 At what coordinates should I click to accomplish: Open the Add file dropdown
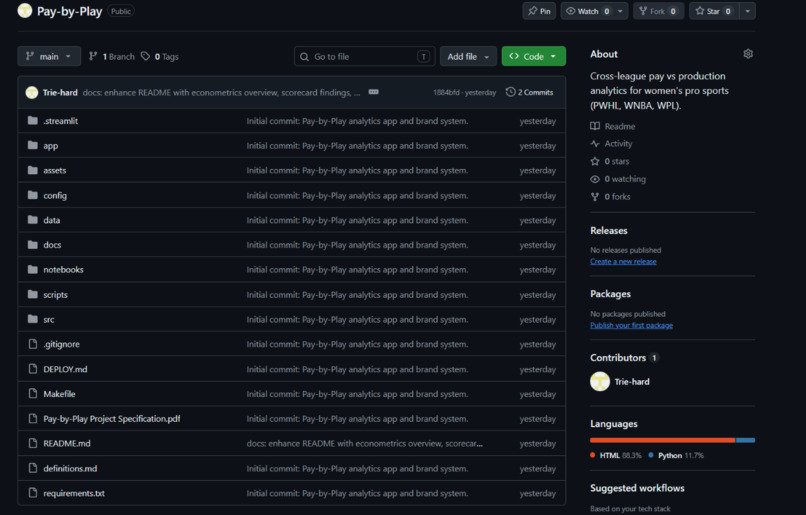click(x=468, y=57)
